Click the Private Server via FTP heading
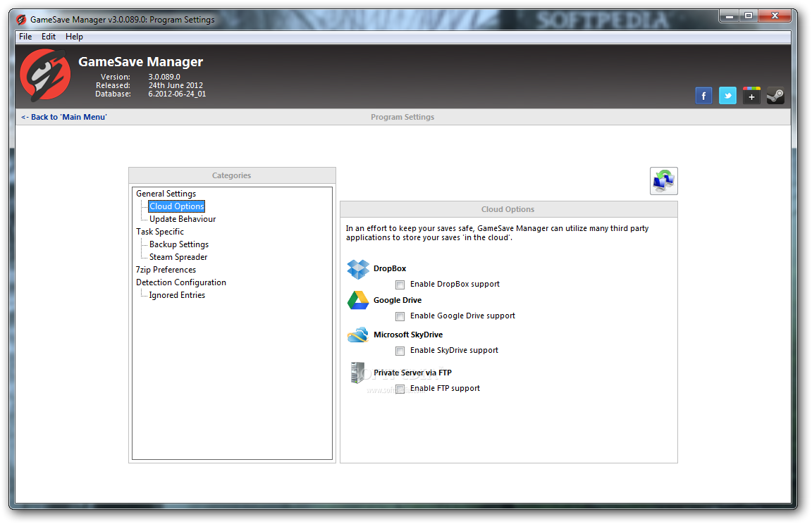The image size is (812, 524). [x=412, y=373]
